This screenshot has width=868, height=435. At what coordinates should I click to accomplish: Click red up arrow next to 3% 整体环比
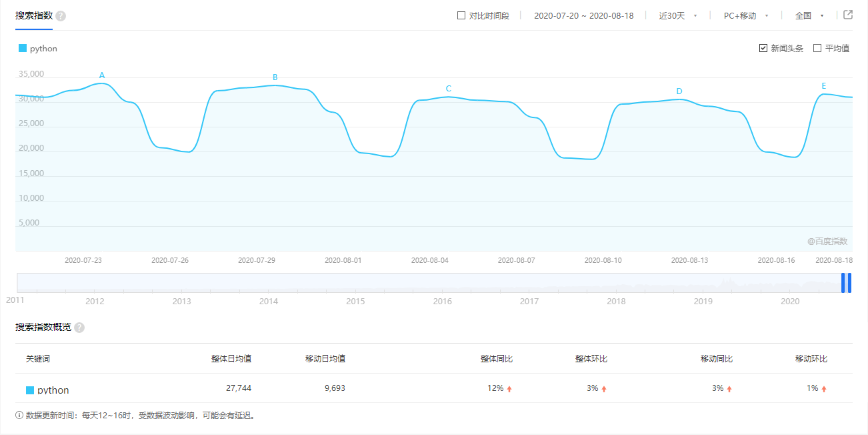604,389
